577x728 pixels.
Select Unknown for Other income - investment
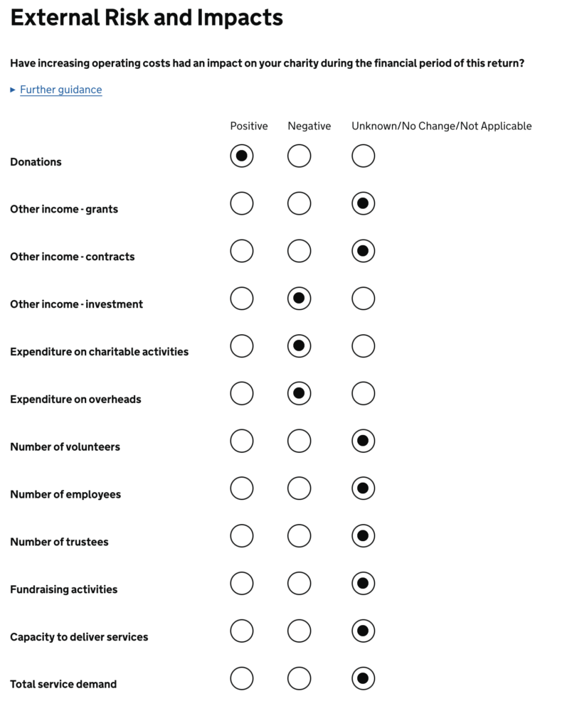[363, 299]
